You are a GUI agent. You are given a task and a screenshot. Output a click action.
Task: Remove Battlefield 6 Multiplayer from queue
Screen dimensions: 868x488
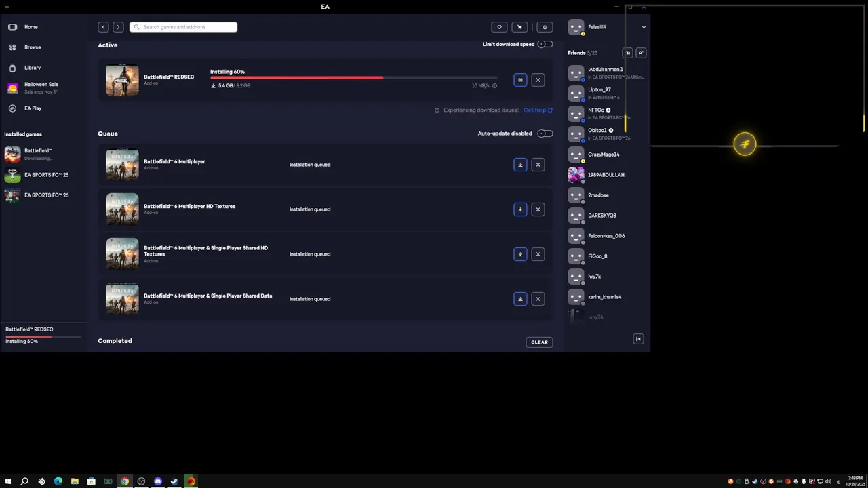point(538,165)
